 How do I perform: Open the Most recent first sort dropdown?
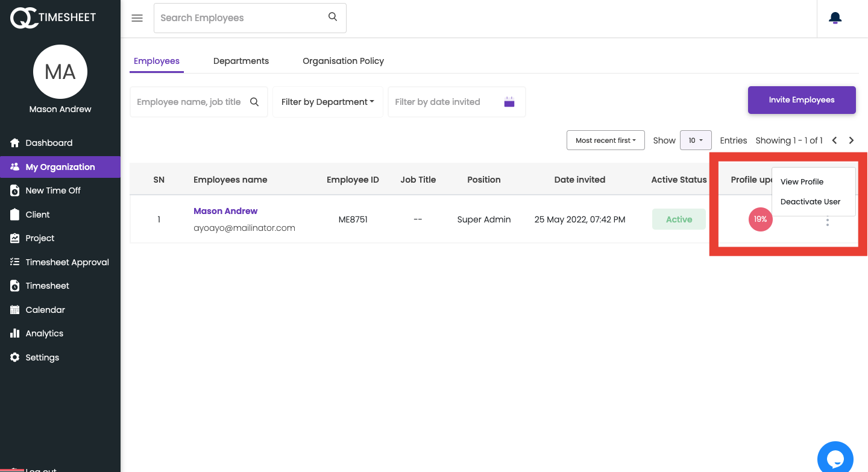[605, 140]
